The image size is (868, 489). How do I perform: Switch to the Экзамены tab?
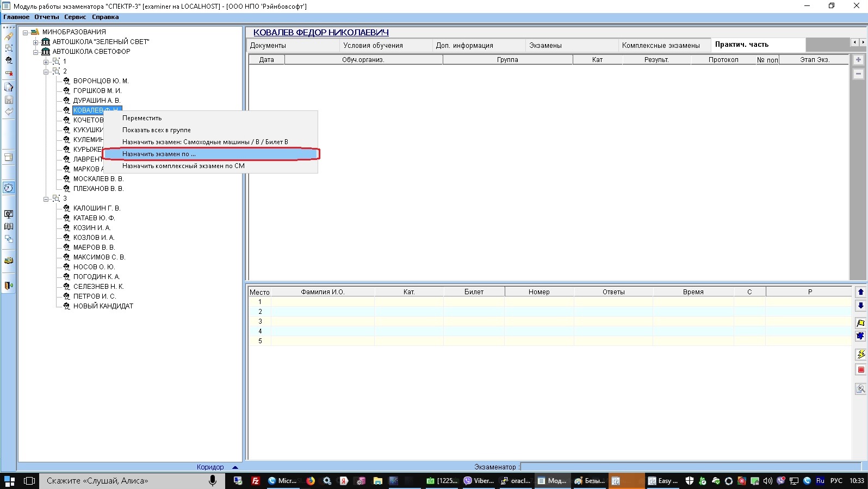(572, 45)
